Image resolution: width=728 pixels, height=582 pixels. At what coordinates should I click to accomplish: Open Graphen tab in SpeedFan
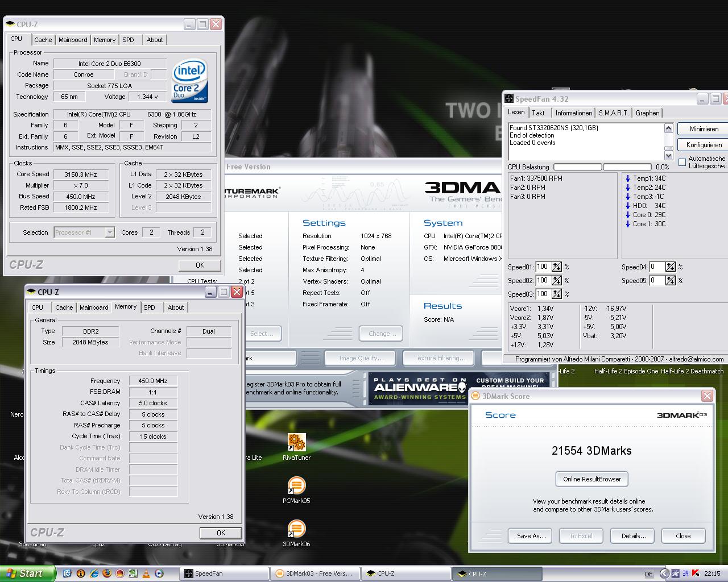[x=647, y=113]
